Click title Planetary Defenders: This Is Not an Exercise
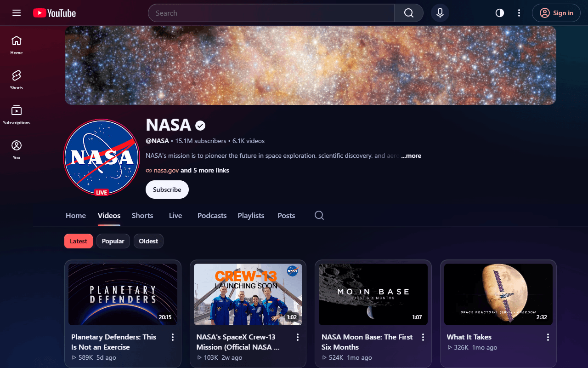Screen dimensions: 588x368 [114, 342]
